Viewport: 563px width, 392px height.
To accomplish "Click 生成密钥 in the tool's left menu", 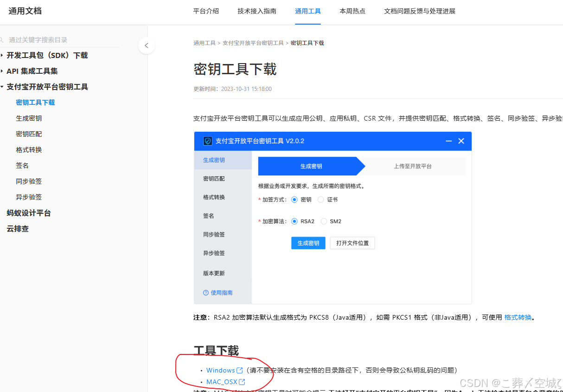I will [223, 160].
